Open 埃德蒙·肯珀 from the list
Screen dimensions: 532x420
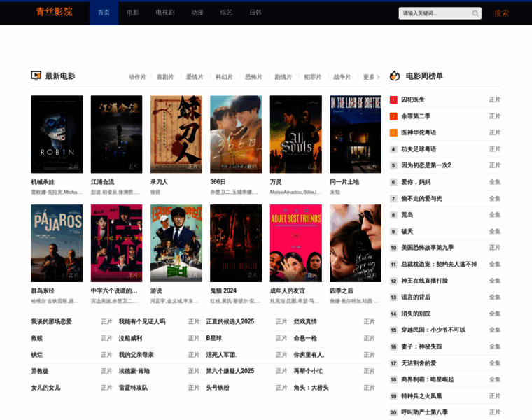134,371
